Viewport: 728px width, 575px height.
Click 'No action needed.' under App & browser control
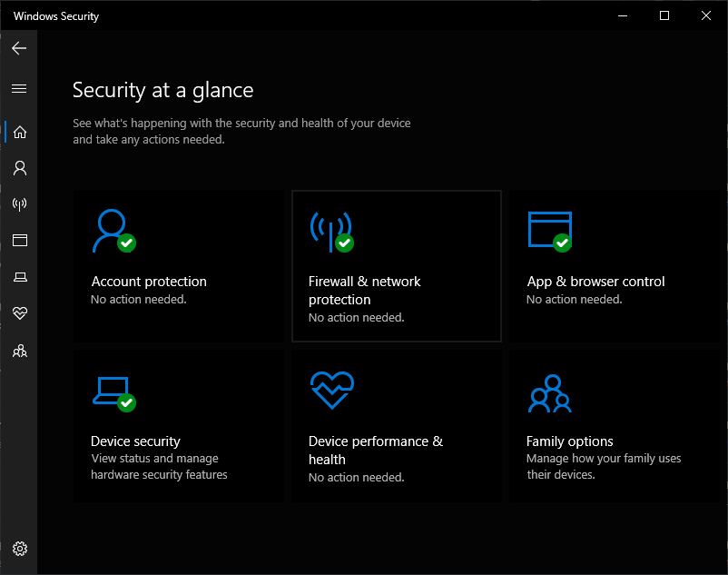[575, 300]
